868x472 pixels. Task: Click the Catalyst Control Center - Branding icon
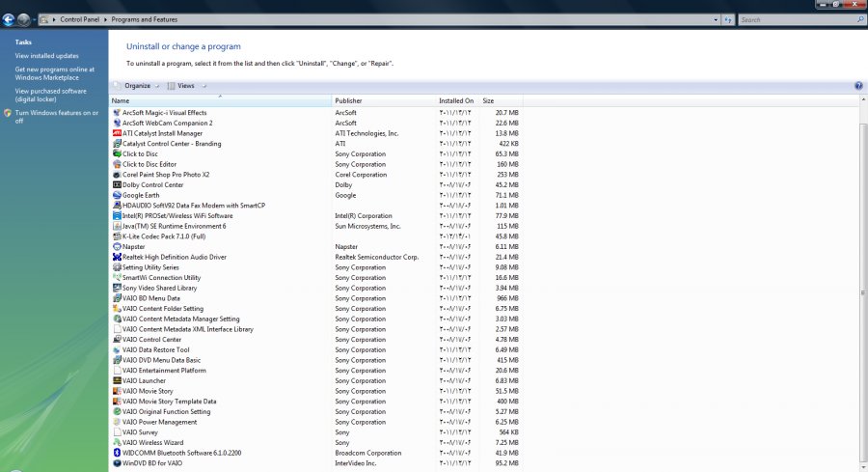coord(117,144)
